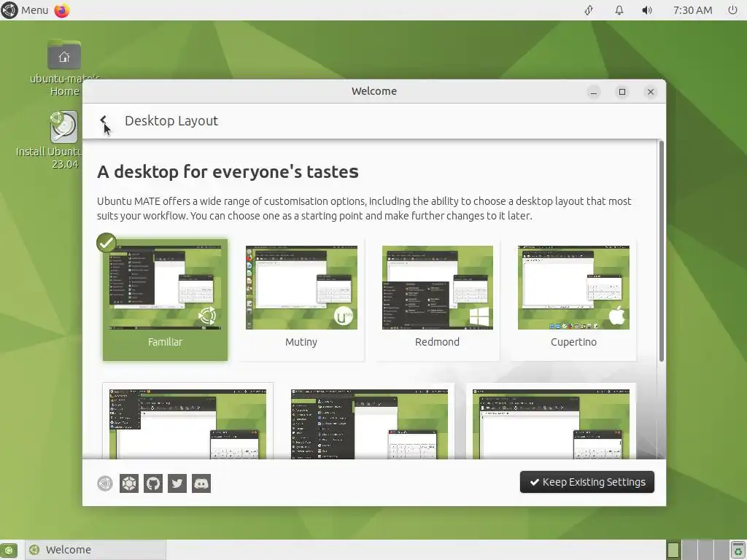Screen dimensions: 747x560
Task: Open the Twitter bird icon link
Action: point(177,483)
